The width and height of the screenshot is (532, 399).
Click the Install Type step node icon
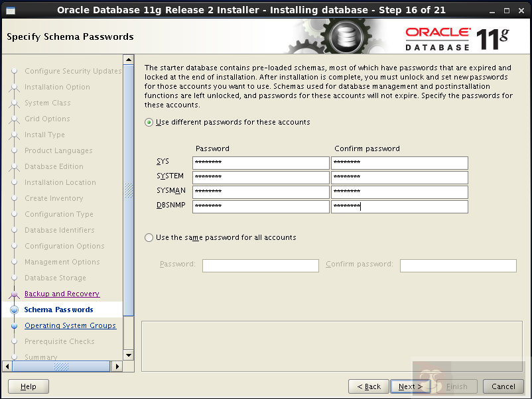point(15,135)
